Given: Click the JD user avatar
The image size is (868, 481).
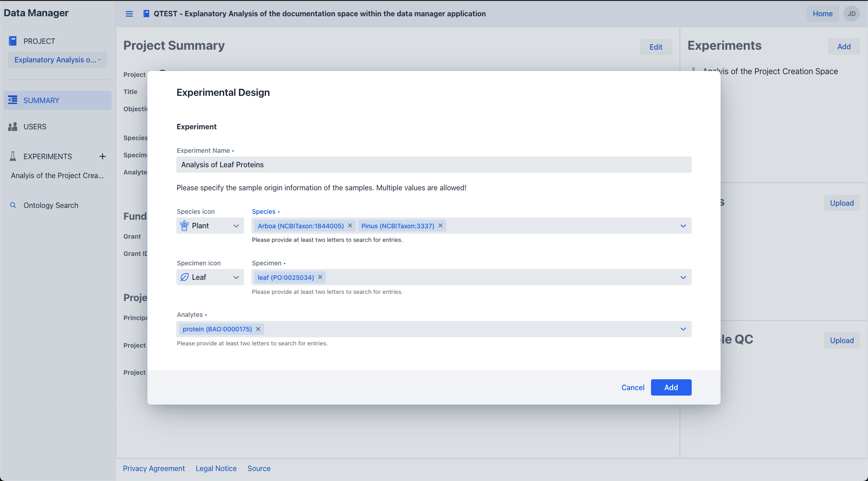Looking at the screenshot, I should tap(851, 14).
